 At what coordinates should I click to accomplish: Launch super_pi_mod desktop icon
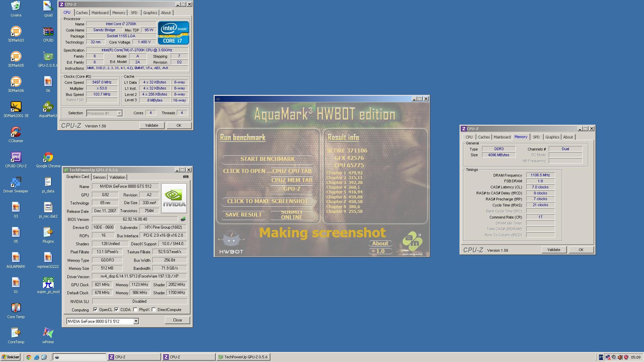(x=48, y=285)
